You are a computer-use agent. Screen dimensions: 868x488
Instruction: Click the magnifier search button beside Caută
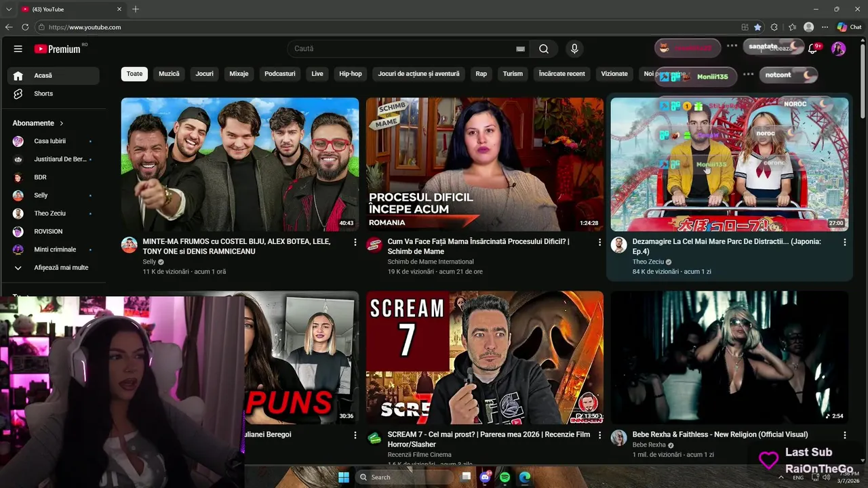click(x=544, y=49)
